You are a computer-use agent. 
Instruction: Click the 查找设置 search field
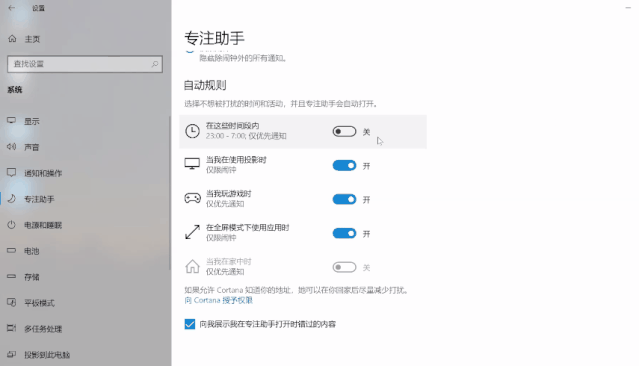[x=85, y=64]
